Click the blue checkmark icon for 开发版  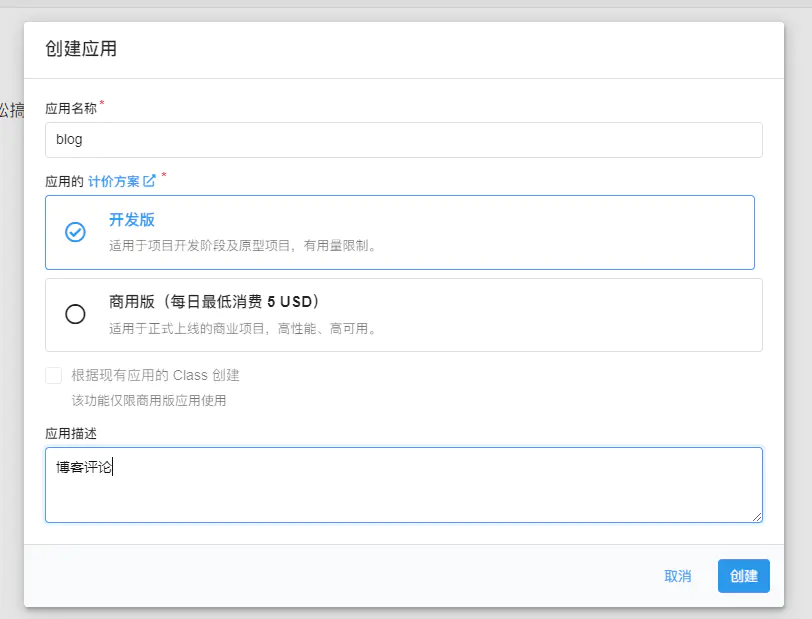(x=75, y=232)
